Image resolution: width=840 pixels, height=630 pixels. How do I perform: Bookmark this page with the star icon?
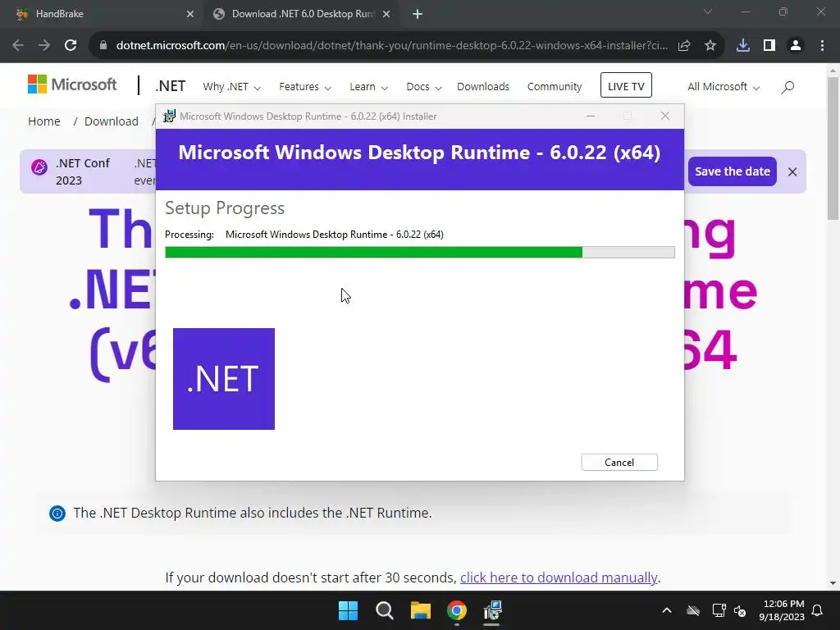pos(710,46)
